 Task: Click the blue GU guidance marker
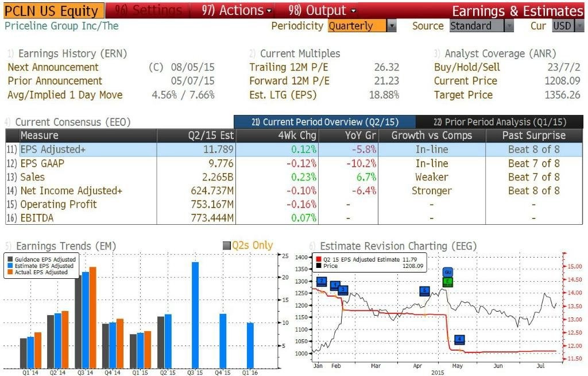(x=448, y=273)
